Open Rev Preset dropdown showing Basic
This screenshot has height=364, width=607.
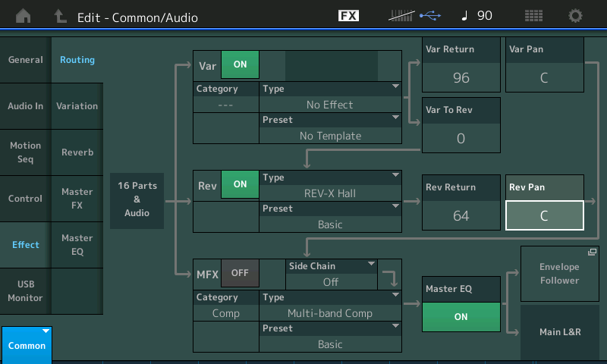click(x=330, y=217)
